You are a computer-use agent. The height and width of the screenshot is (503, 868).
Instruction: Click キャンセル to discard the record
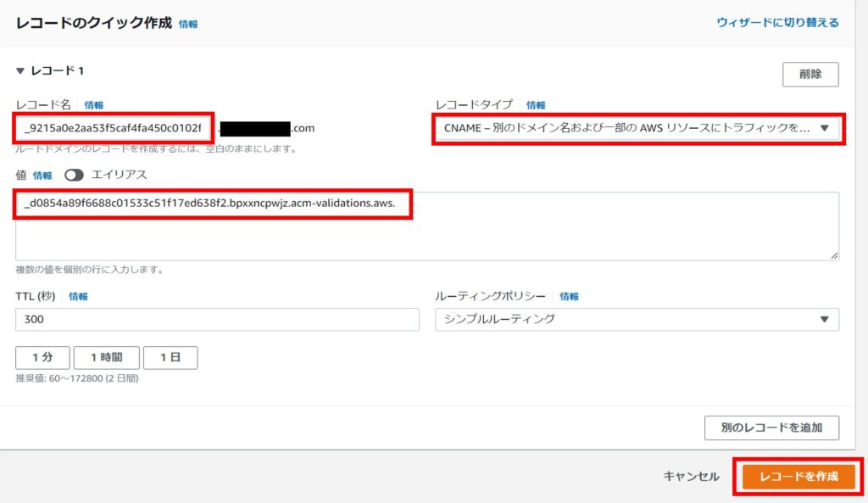pos(691,477)
